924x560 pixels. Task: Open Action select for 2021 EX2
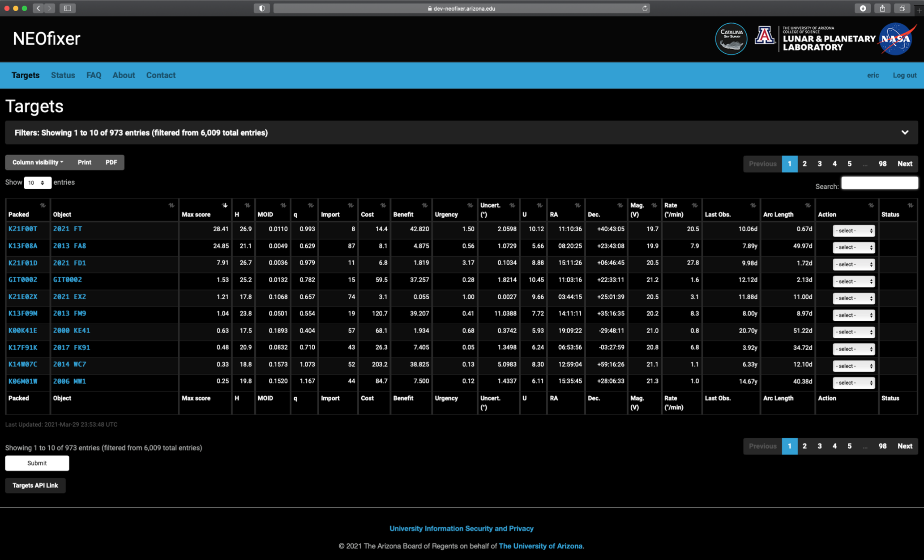853,298
